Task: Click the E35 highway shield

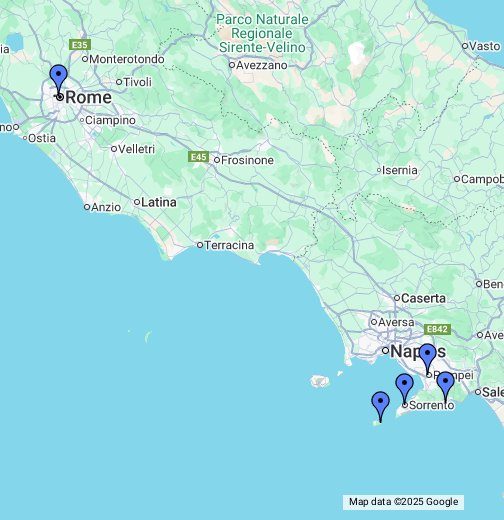Action: click(x=80, y=45)
